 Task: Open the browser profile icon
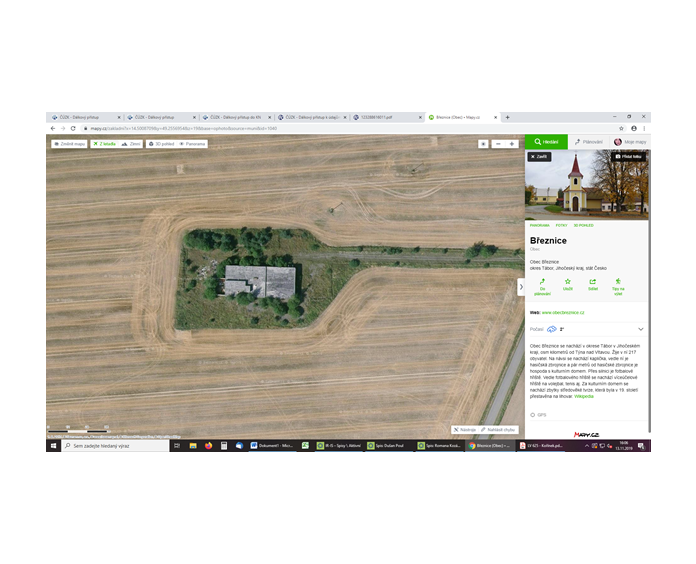point(634,128)
